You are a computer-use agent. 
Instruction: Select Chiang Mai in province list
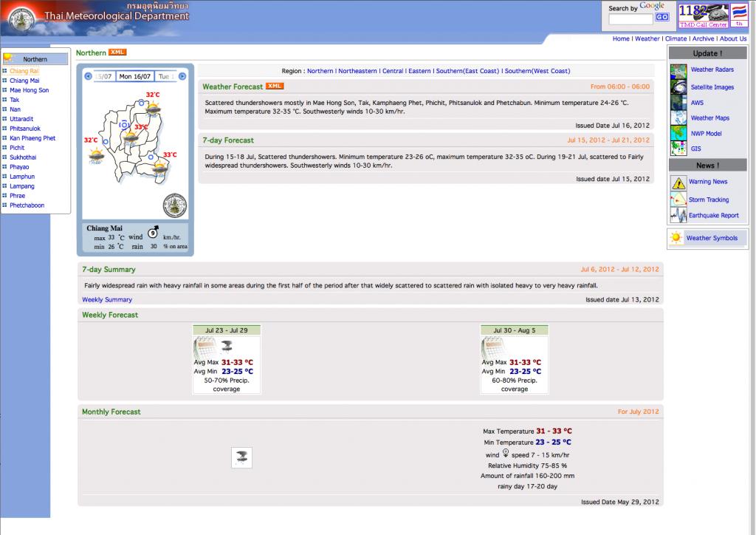coord(24,81)
